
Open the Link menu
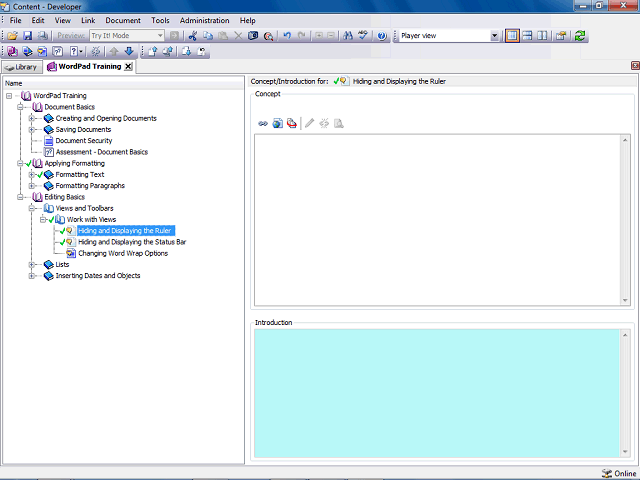coord(88,20)
